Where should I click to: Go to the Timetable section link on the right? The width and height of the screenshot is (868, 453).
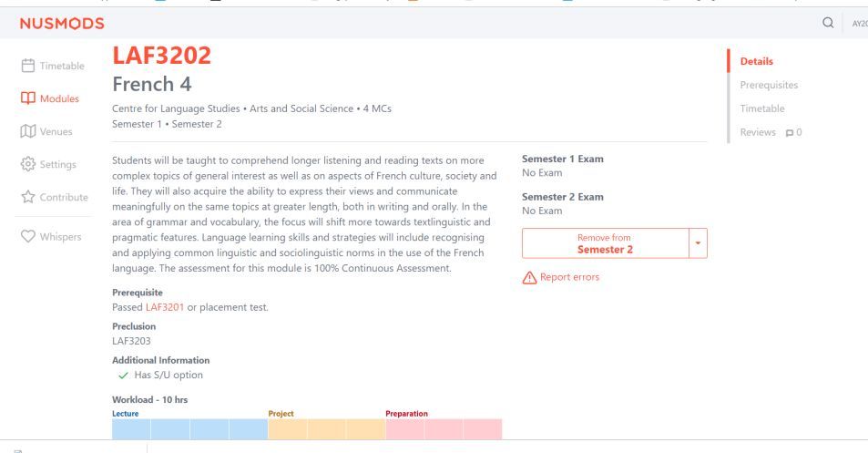(x=761, y=108)
